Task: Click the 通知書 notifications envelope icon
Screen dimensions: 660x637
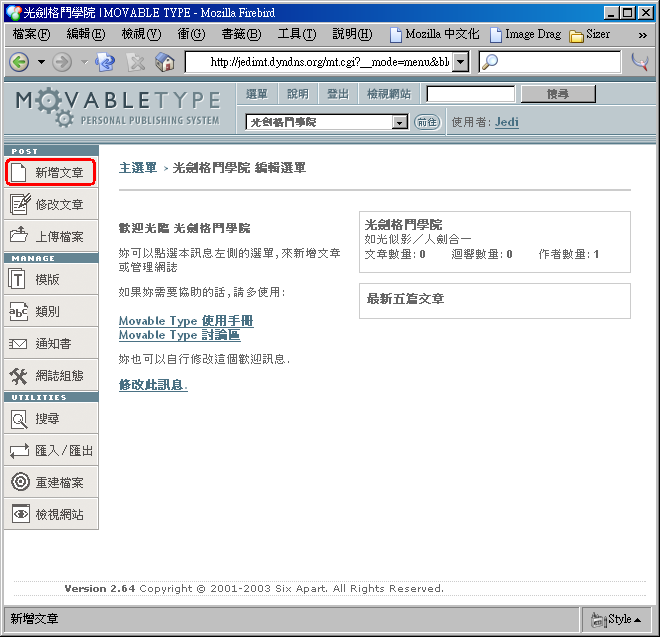Action: (18, 344)
